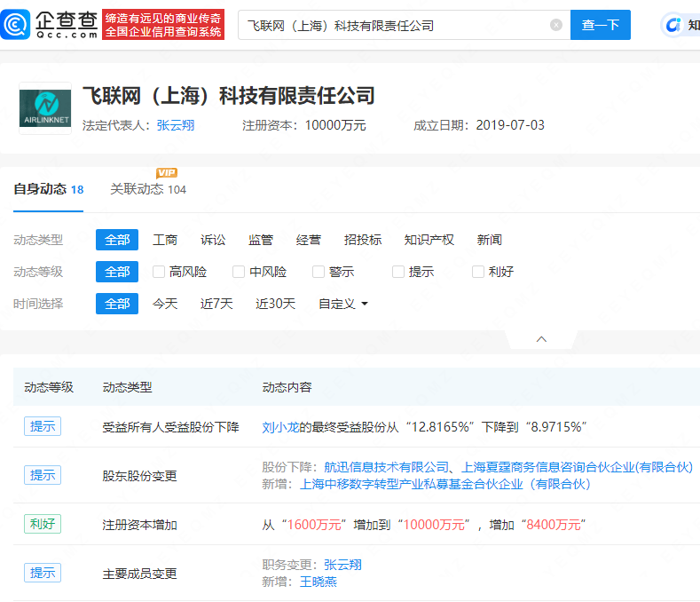Filter dynamic type by 诉讼
The width and height of the screenshot is (700, 602).
click(x=213, y=240)
